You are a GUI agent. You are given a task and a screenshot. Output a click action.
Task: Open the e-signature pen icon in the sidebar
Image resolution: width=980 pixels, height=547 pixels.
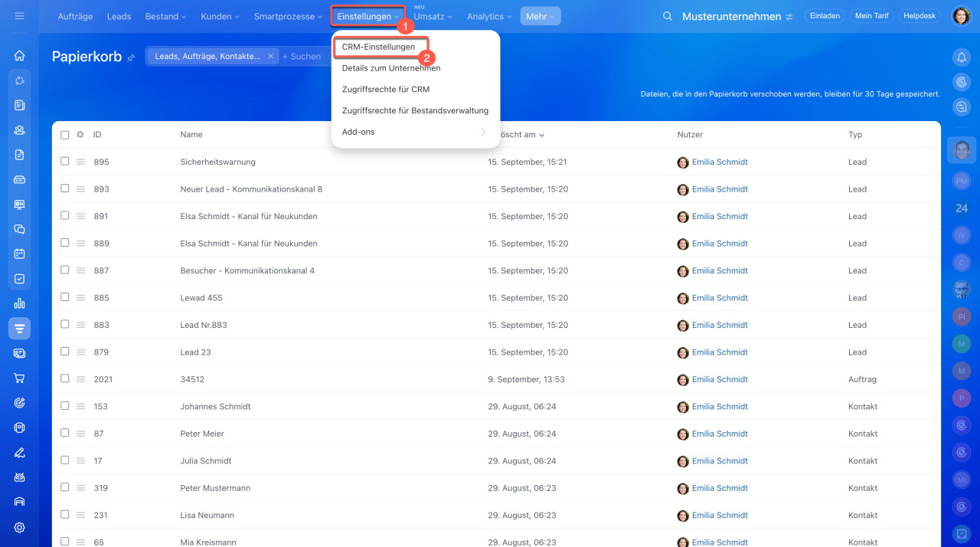(x=20, y=452)
